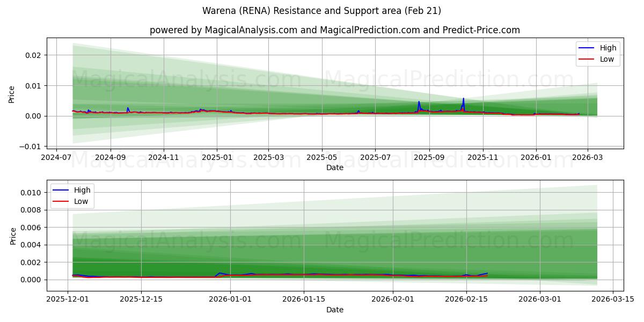This screenshot has height=322, width=644.
Task: Click the '2026-01-15' x-axis tick label
Action: click(304, 299)
